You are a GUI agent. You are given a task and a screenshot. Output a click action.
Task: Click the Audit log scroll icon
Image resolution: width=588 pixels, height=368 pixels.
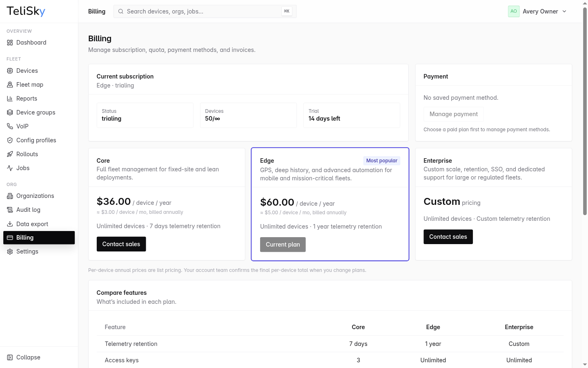click(10, 210)
